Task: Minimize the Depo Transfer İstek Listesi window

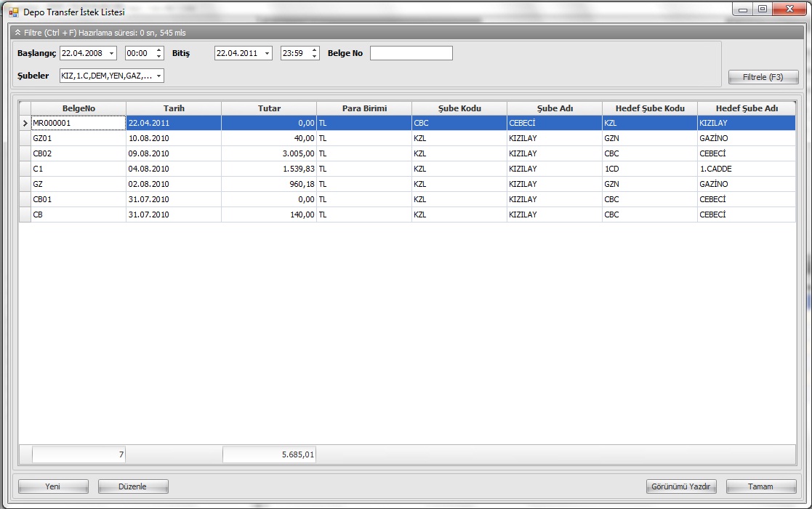Action: (743, 9)
